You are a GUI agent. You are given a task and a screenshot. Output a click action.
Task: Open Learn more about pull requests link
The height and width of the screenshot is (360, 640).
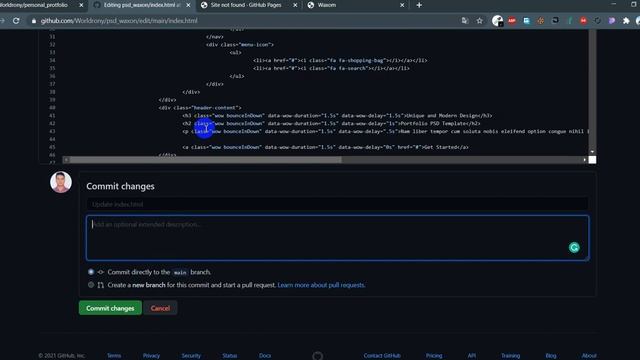(x=321, y=285)
